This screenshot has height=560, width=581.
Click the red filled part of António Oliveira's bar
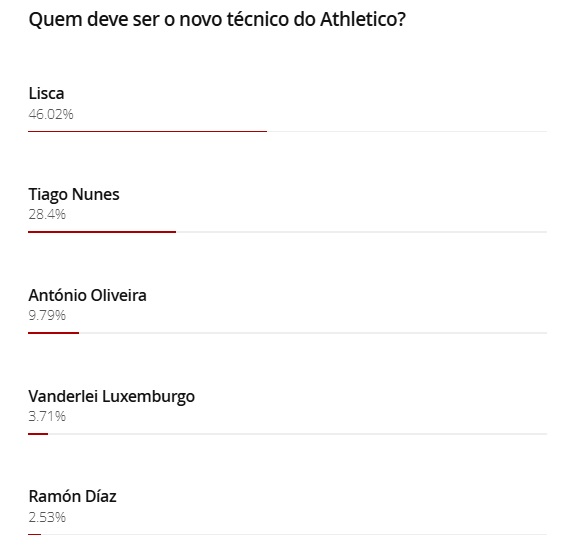tap(53, 333)
